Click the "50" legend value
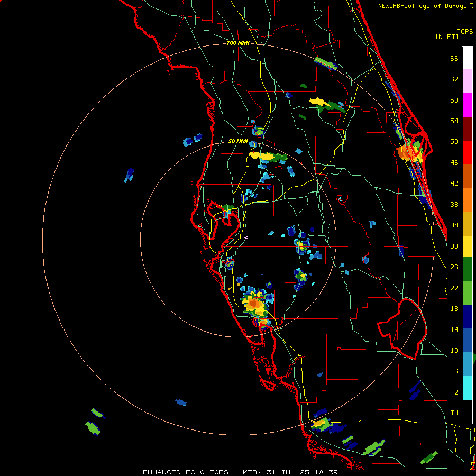Screen dimensions: 476x476 coord(454,142)
